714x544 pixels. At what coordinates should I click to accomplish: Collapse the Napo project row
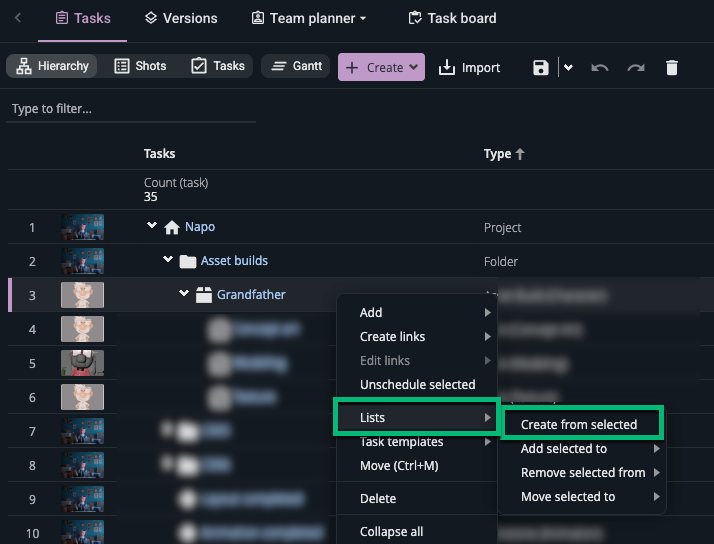coord(152,225)
